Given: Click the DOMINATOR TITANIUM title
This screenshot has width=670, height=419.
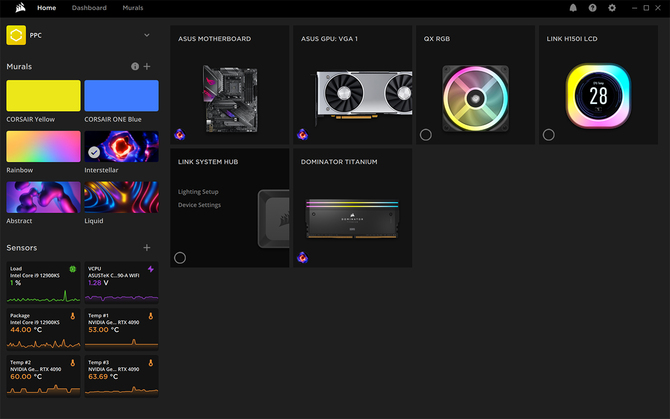Looking at the screenshot, I should point(339,162).
